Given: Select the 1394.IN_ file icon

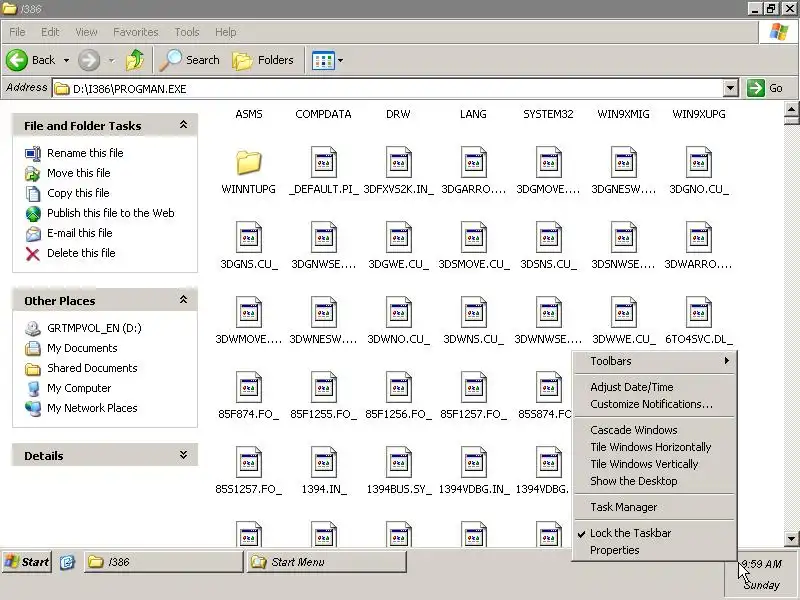Looking at the screenshot, I should click(x=323, y=462).
